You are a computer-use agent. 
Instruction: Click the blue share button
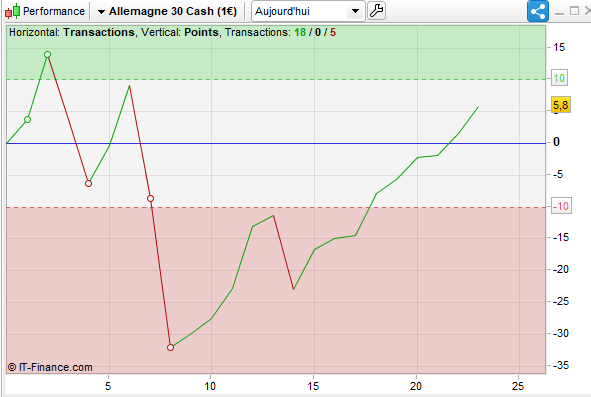coord(537,11)
